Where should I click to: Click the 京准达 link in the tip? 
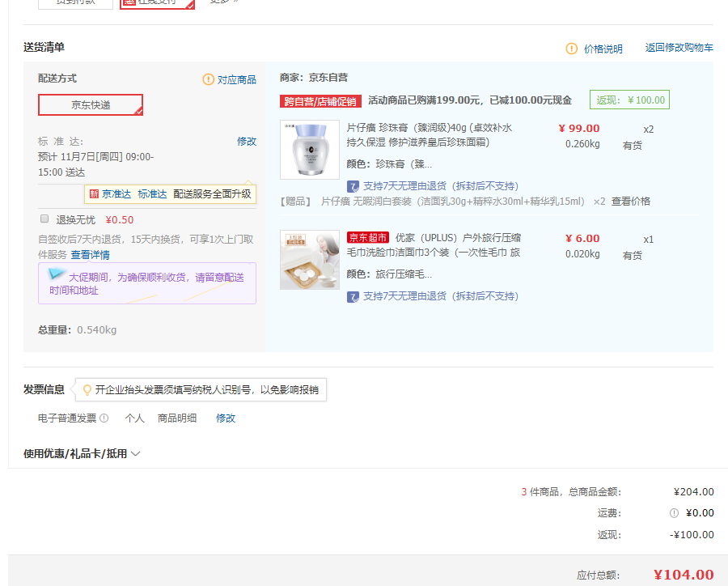point(116,193)
